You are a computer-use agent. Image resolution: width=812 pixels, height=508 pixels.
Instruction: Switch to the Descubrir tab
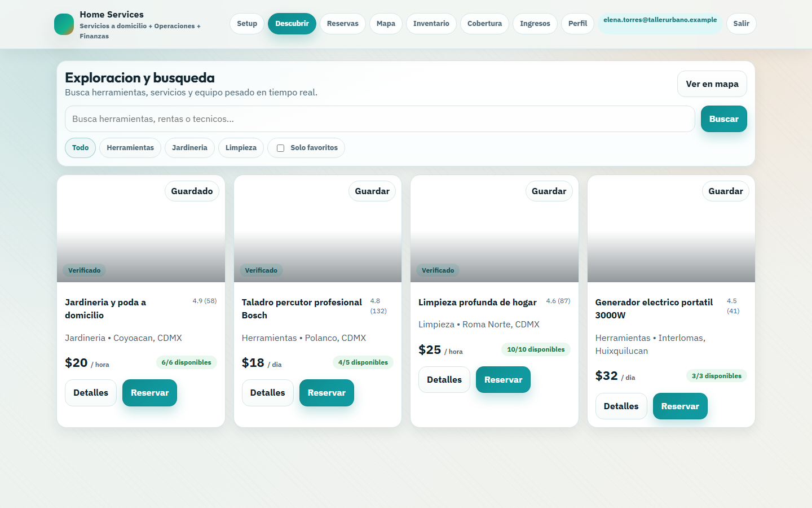tap(292, 24)
